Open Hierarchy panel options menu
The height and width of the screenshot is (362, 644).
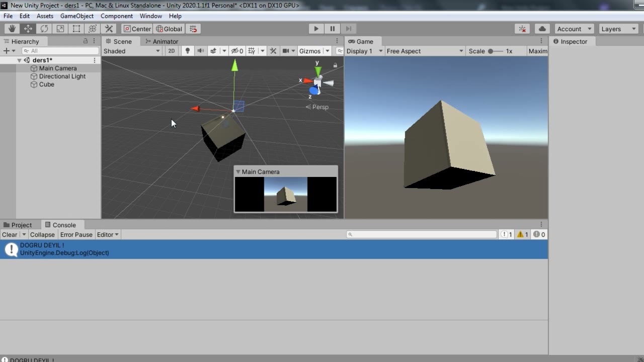tap(95, 41)
